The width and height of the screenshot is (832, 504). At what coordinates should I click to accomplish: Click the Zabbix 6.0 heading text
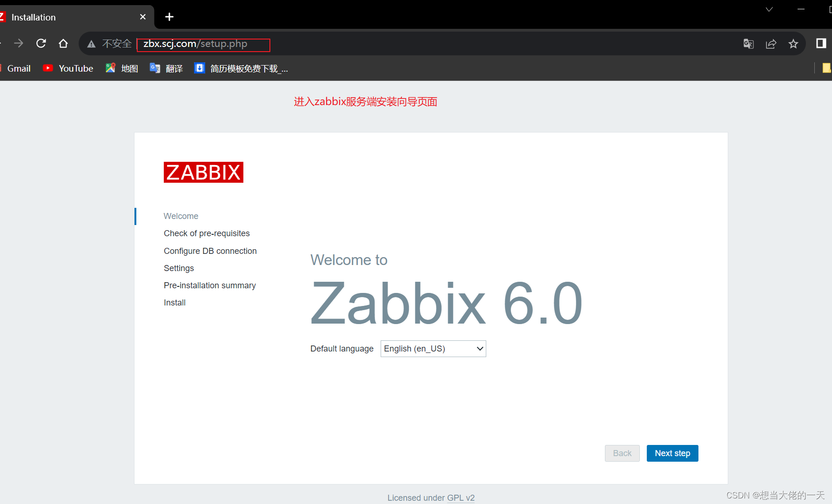[446, 304]
